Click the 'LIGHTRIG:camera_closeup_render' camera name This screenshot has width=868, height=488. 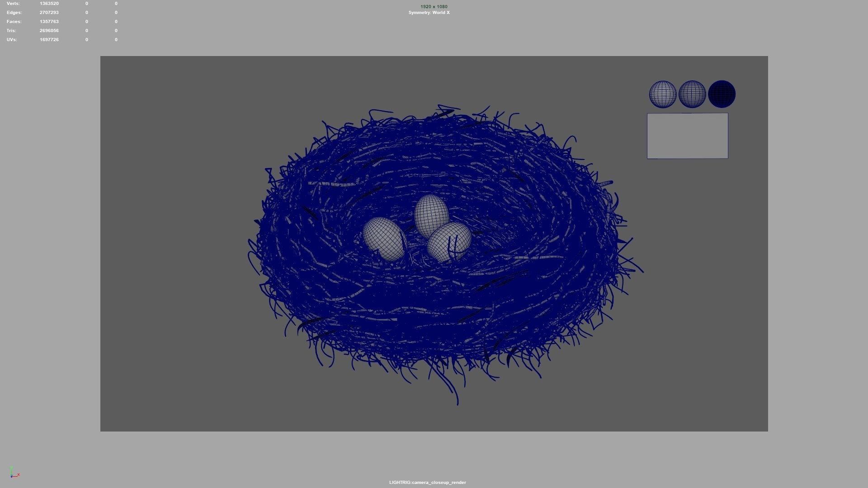[428, 483]
